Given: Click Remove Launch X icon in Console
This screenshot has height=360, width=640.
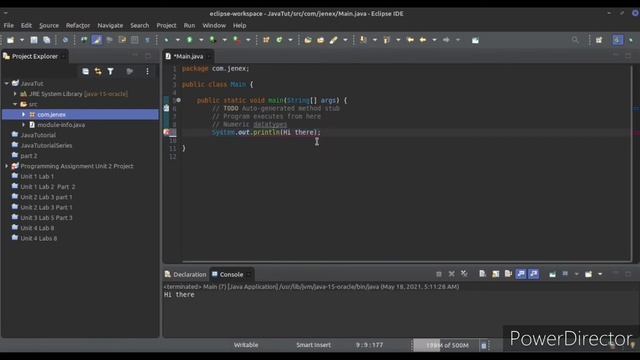Looking at the screenshot, I should (x=451, y=274).
